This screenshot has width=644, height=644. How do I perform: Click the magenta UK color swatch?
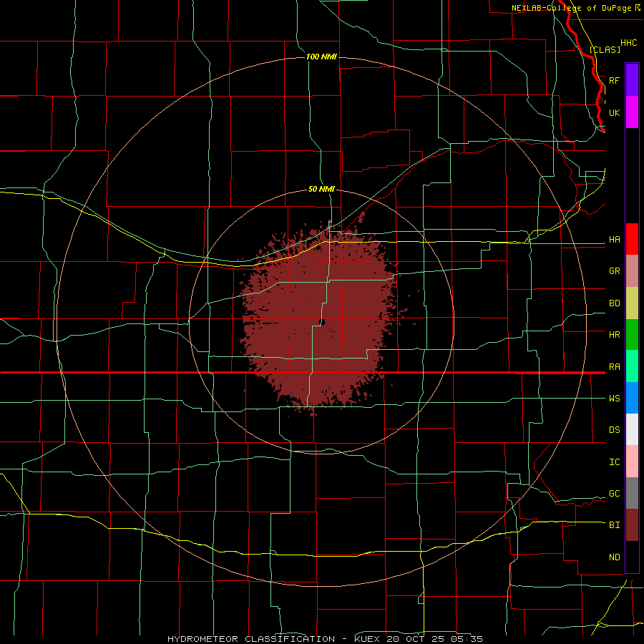tap(632, 112)
